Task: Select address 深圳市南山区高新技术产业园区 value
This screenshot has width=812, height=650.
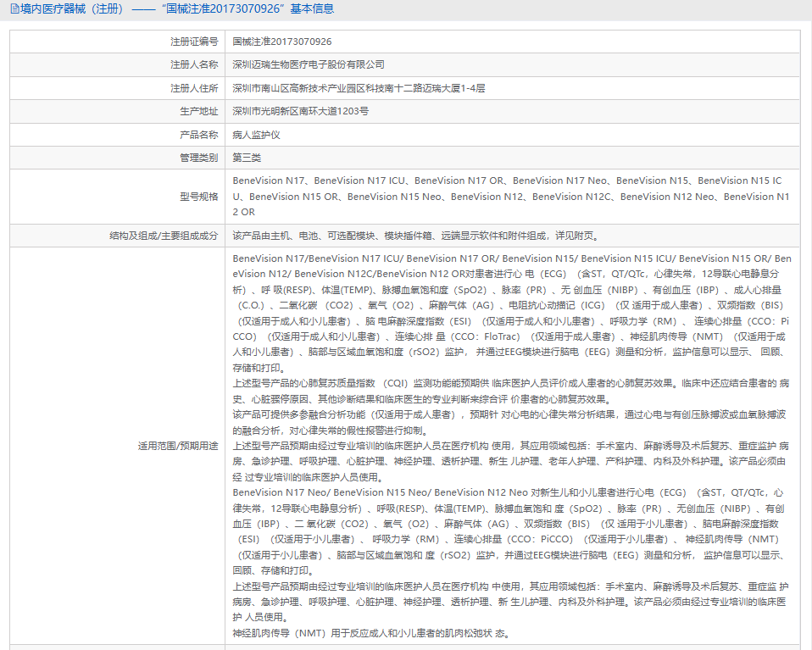Action: click(359, 88)
